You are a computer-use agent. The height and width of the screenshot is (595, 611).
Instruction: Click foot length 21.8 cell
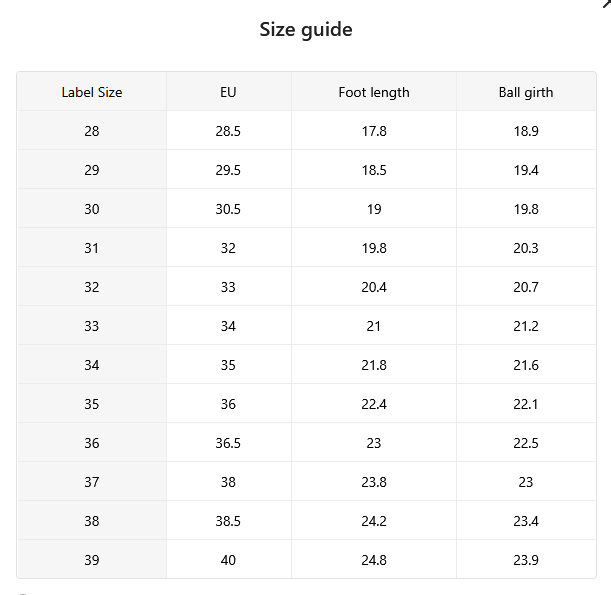pyautogui.click(x=374, y=364)
